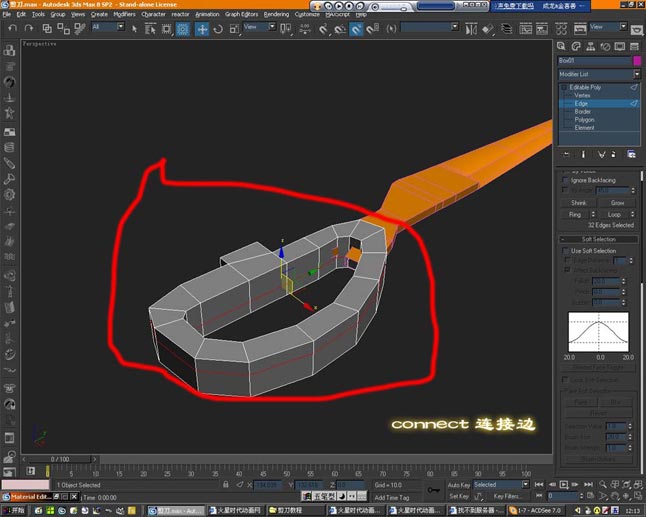The height and width of the screenshot is (517, 646).
Task: Open the selection filter All dropdown
Action: tap(108, 27)
